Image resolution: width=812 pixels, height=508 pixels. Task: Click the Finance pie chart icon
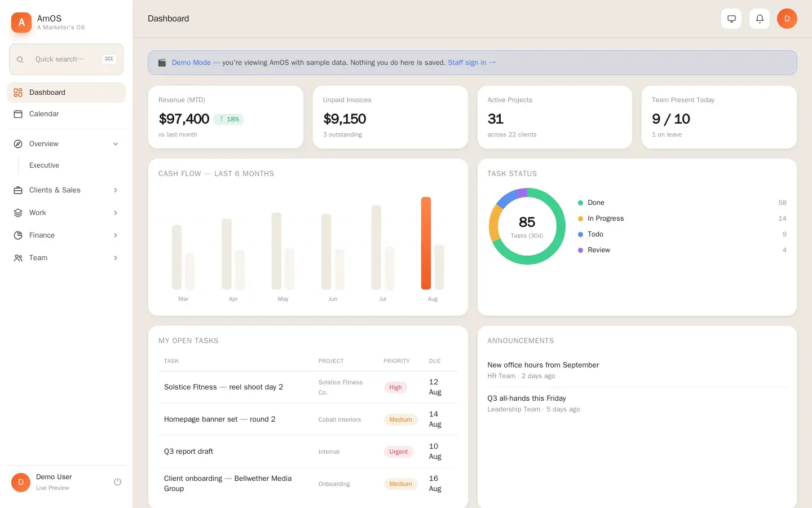click(x=18, y=235)
